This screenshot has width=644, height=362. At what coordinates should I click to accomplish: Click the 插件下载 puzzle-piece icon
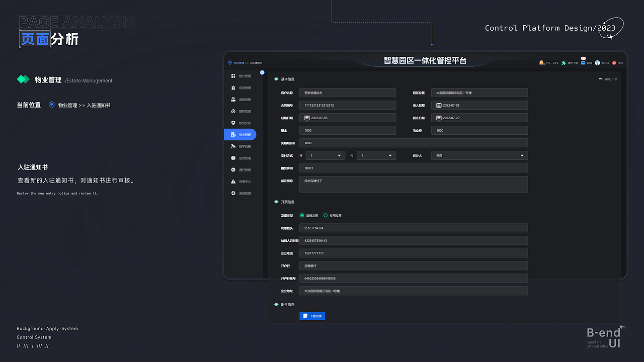(563, 63)
